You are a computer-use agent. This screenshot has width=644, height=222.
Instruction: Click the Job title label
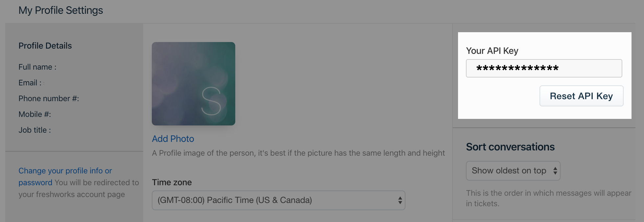click(34, 130)
